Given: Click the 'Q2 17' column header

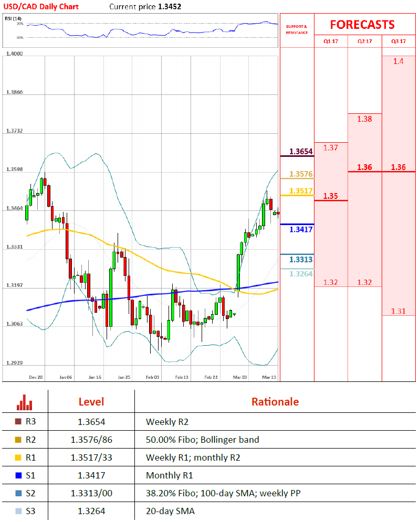Looking at the screenshot, I should (365, 41).
